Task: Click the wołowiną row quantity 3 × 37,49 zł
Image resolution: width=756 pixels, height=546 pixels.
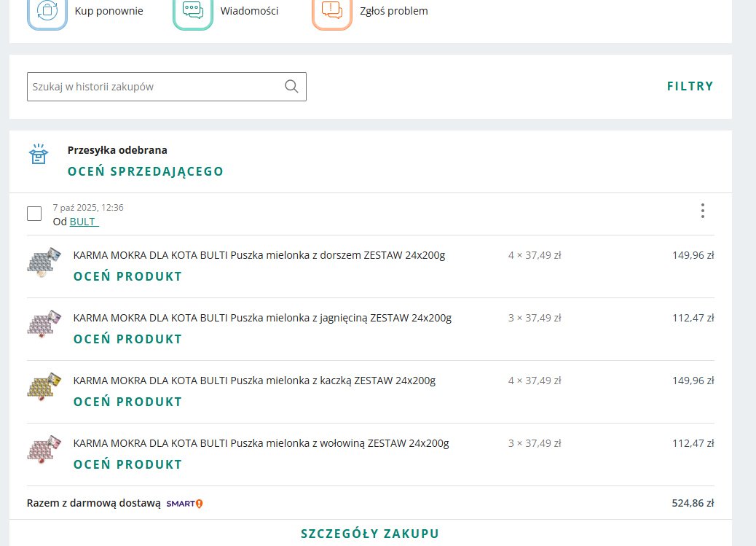Action: tap(535, 444)
